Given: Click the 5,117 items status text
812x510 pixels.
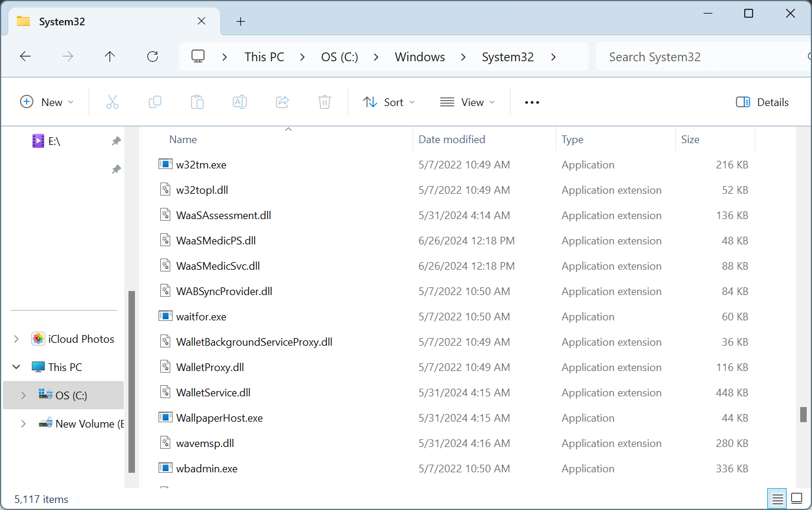Looking at the screenshot, I should pos(41,499).
